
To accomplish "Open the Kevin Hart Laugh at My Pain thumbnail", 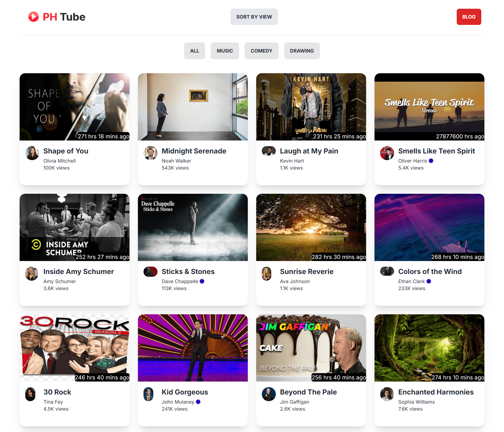I will [311, 107].
